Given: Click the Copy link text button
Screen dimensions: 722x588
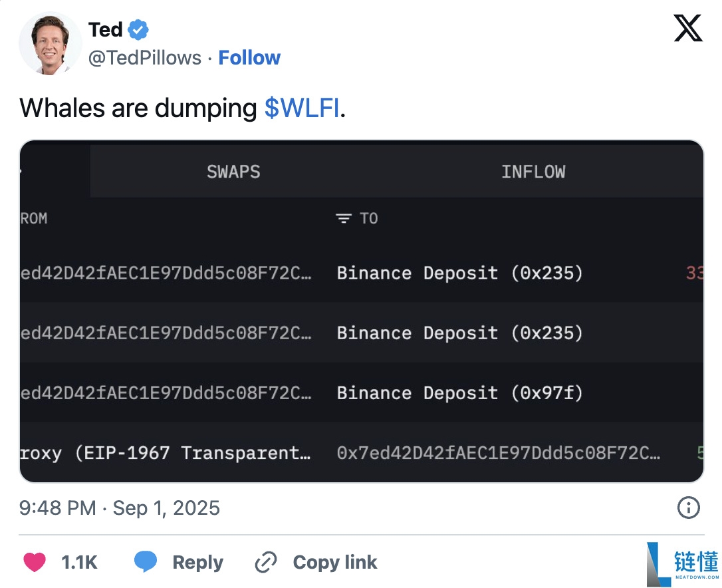Looking at the screenshot, I should 335,563.
